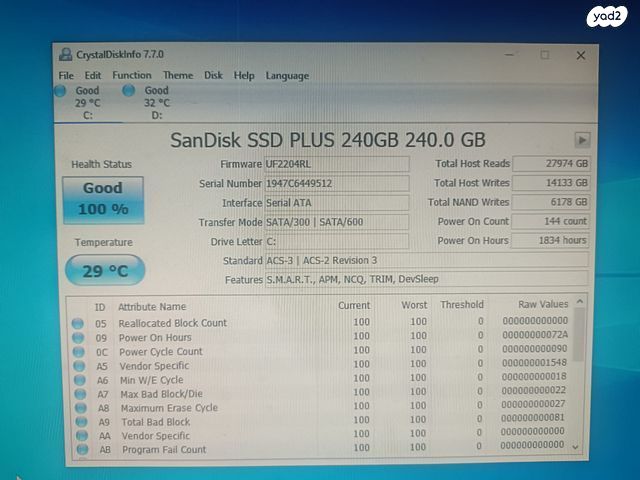
Task: Select the Min W/E Cycle row
Action: click(321, 379)
